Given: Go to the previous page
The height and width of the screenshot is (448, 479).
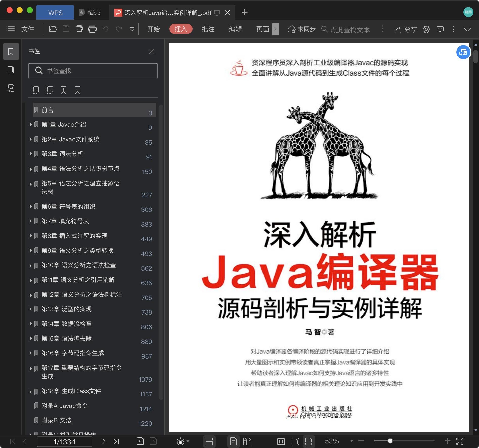Looking at the screenshot, I should [x=25, y=441].
